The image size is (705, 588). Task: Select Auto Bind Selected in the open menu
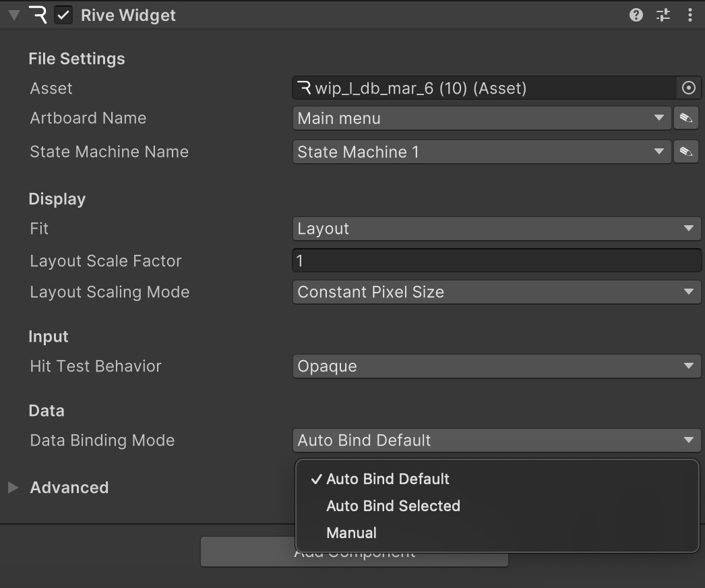pos(393,506)
